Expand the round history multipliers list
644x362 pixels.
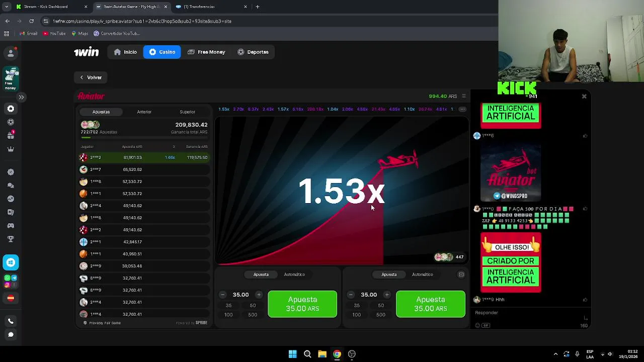click(461, 109)
